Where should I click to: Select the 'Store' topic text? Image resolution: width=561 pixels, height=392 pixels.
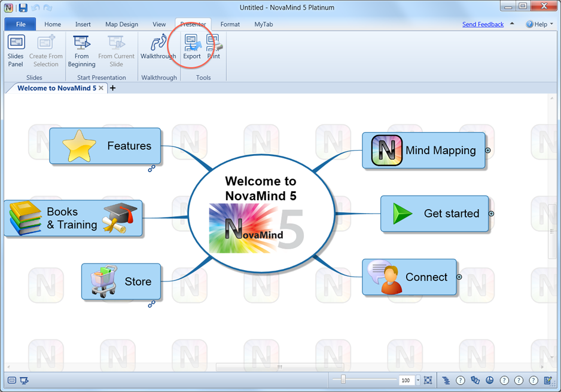(138, 281)
